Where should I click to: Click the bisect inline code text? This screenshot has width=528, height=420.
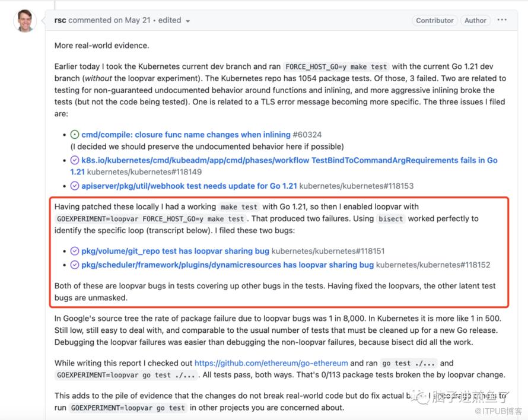(x=390, y=219)
